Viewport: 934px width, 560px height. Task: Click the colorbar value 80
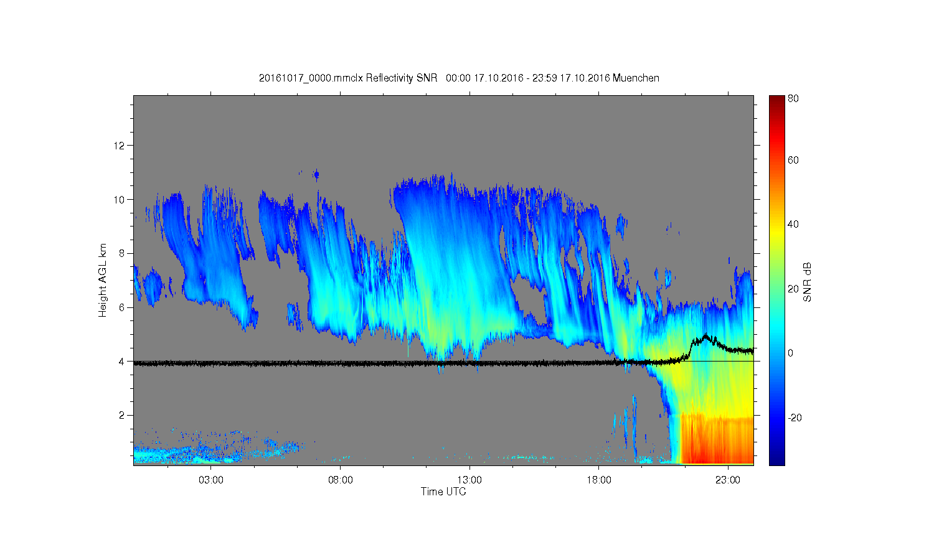793,99
